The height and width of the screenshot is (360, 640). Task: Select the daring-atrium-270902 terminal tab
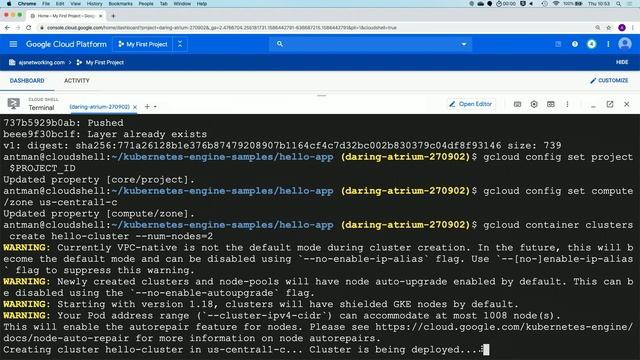[99, 107]
